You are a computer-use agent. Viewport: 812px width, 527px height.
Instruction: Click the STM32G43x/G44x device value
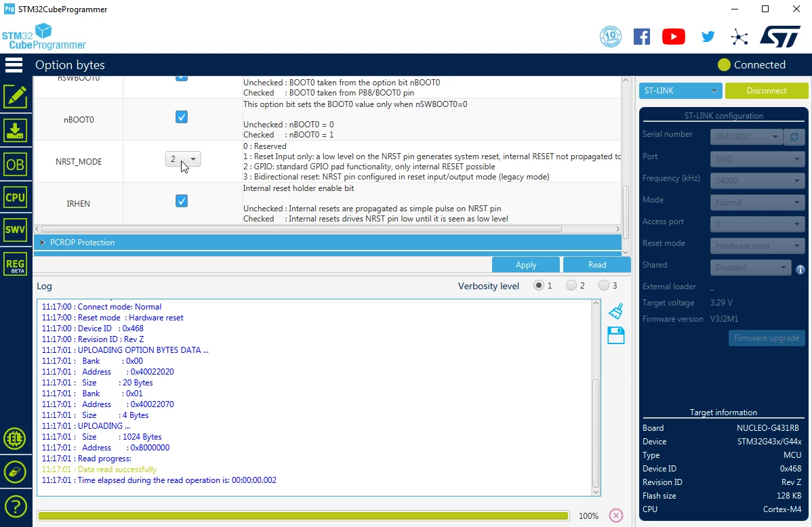769,442
